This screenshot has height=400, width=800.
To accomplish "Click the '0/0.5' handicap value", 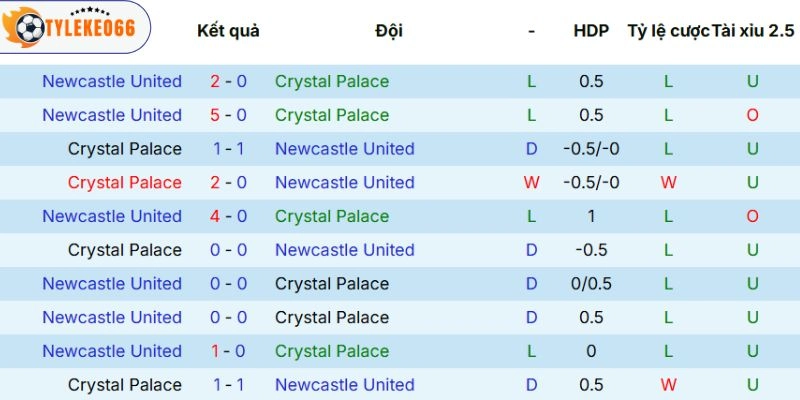I will point(591,284).
